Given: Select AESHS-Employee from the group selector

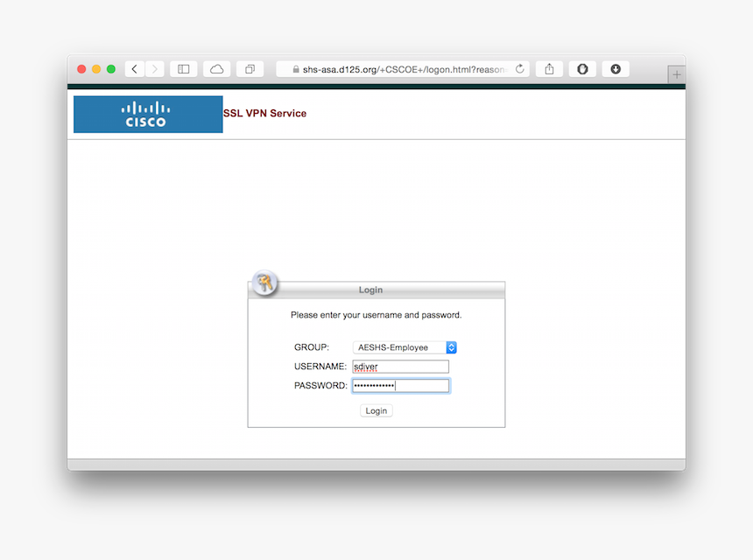Looking at the screenshot, I should (x=394, y=347).
